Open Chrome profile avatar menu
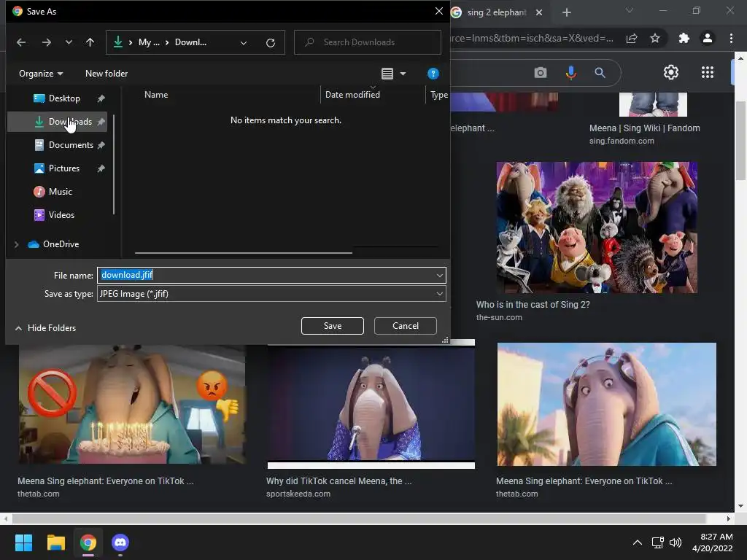The image size is (747, 560). (708, 38)
